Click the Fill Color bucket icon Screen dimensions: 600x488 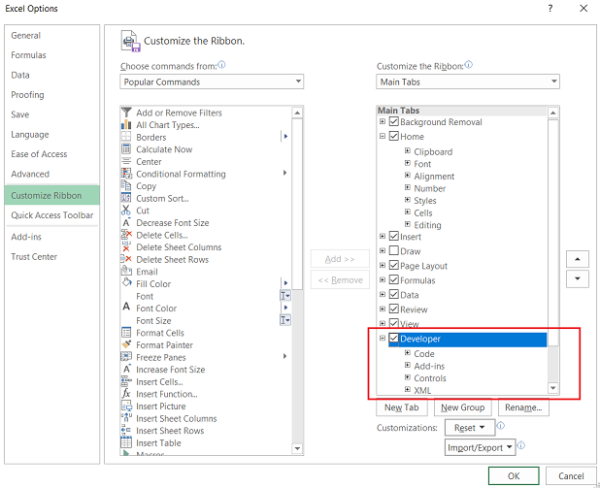pyautogui.click(x=126, y=283)
